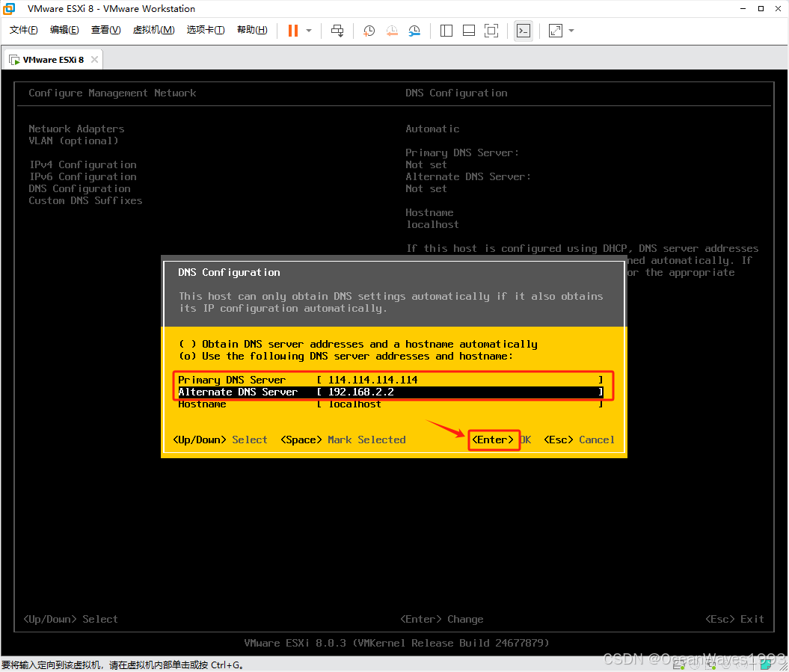
Task: Open the 选项卡(T) menu
Action: pos(206,30)
